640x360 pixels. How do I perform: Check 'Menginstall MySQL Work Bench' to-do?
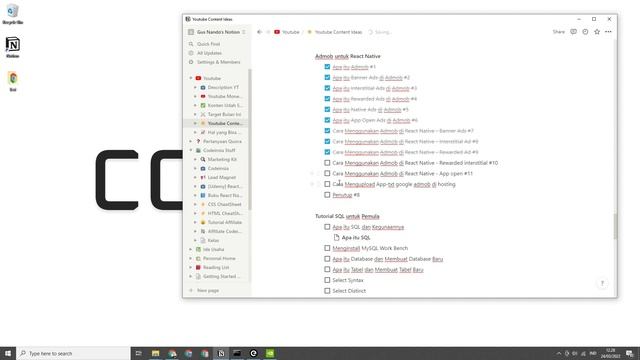(327, 248)
